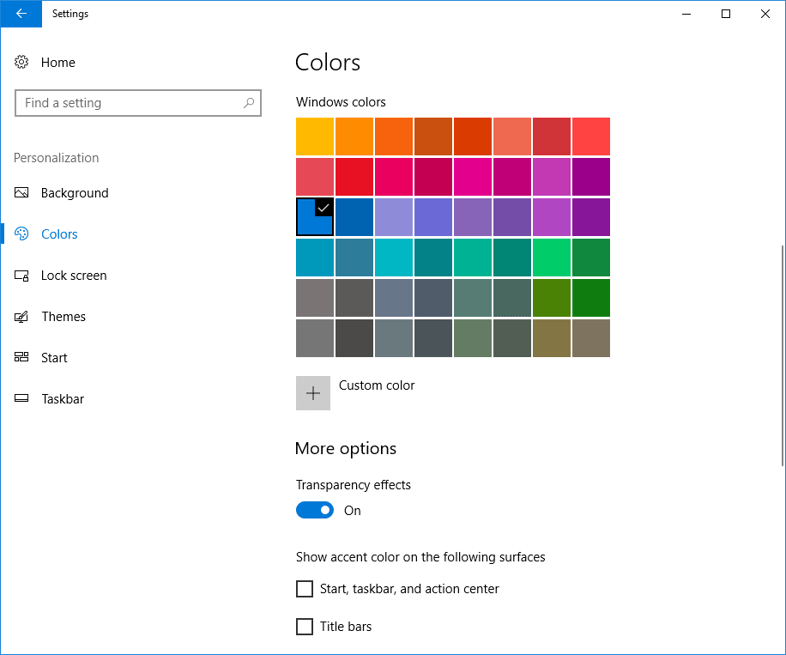This screenshot has height=655, width=786.
Task: Select the olive khaki swatch in the bottom row
Action: point(551,338)
